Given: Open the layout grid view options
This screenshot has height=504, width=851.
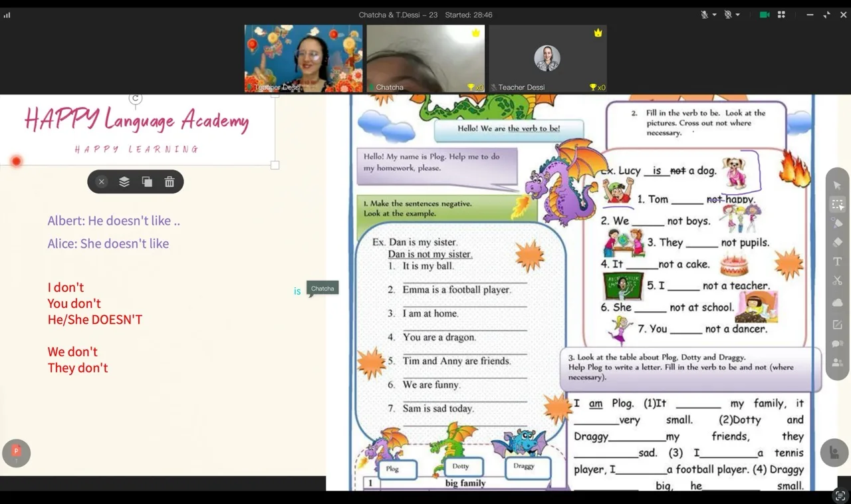Looking at the screenshot, I should coord(782,15).
